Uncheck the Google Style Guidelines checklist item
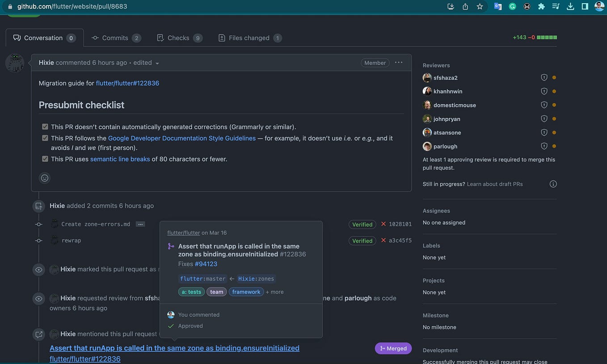The width and height of the screenshot is (607, 364). point(45,138)
